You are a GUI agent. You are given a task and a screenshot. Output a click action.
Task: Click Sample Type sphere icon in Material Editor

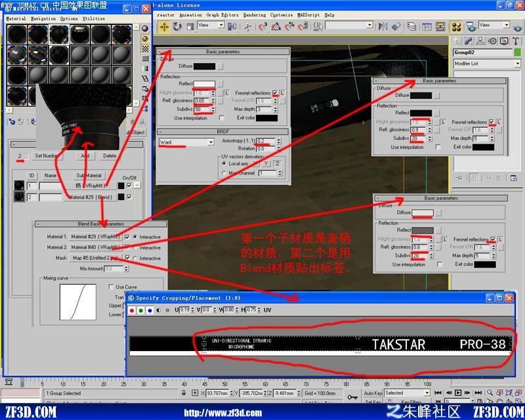[145, 28]
